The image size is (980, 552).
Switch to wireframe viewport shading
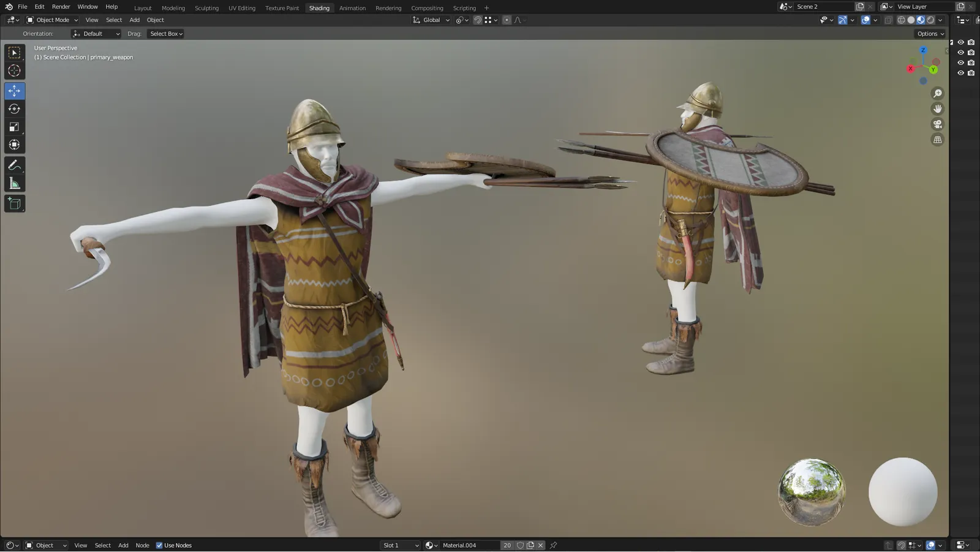click(x=901, y=20)
